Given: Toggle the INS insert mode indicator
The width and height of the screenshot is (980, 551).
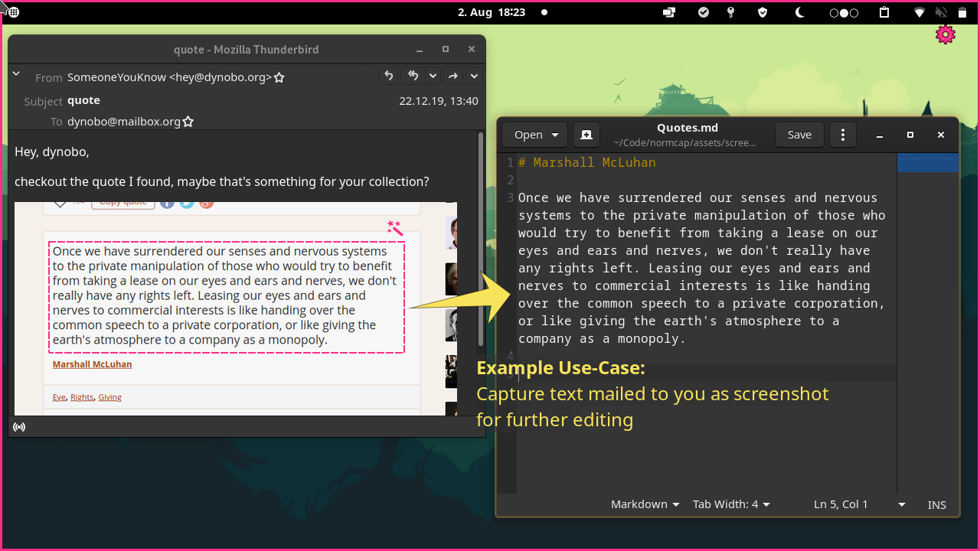Looking at the screenshot, I should [x=937, y=505].
